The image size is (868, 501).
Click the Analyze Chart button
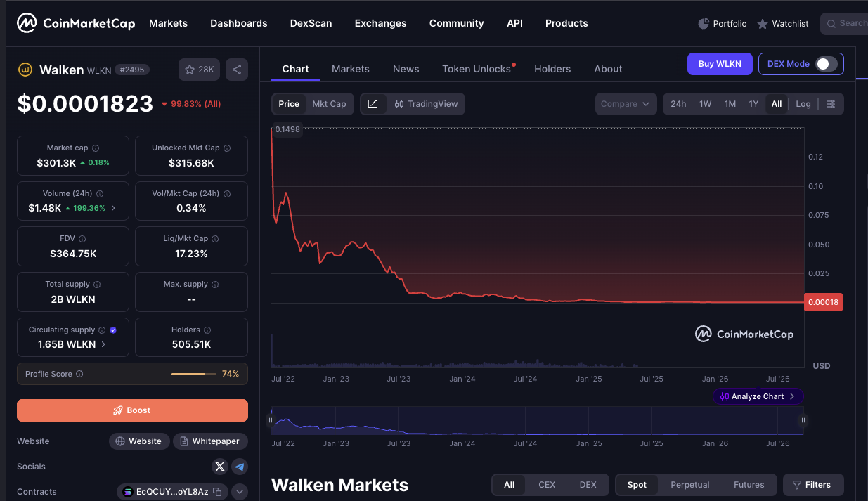tap(758, 396)
